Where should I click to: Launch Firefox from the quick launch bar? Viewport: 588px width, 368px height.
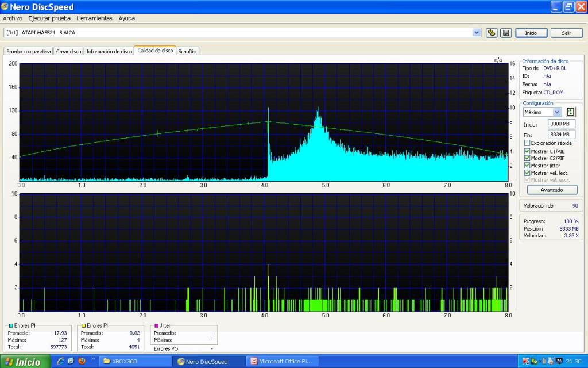pyautogui.click(x=82, y=361)
